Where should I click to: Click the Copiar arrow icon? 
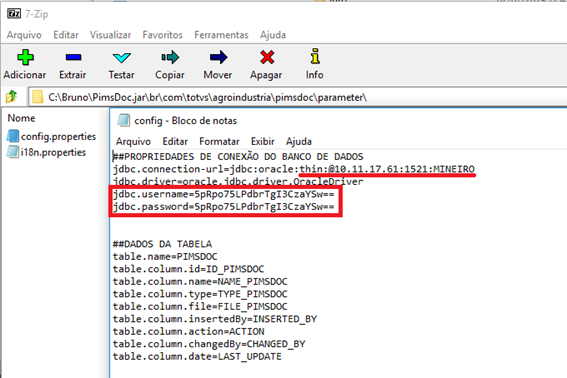pos(170,57)
